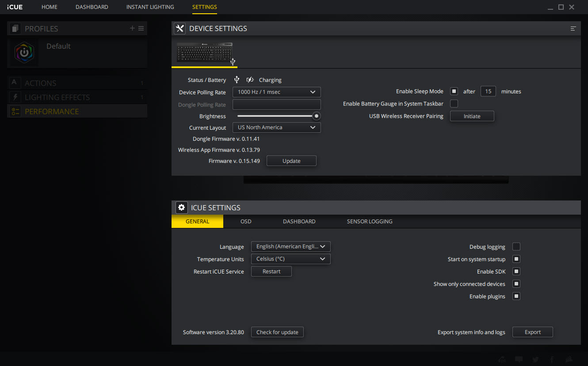Enable Debug logging checkbox
The height and width of the screenshot is (366, 588).
pos(516,247)
